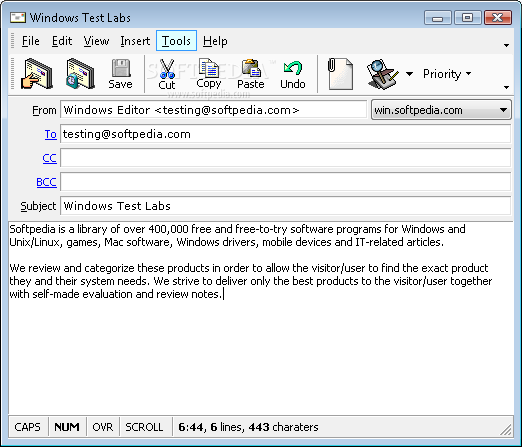Image resolution: width=522 pixels, height=447 pixels.
Task: Click the Send message icon with pointing hand
Action: click(x=37, y=74)
